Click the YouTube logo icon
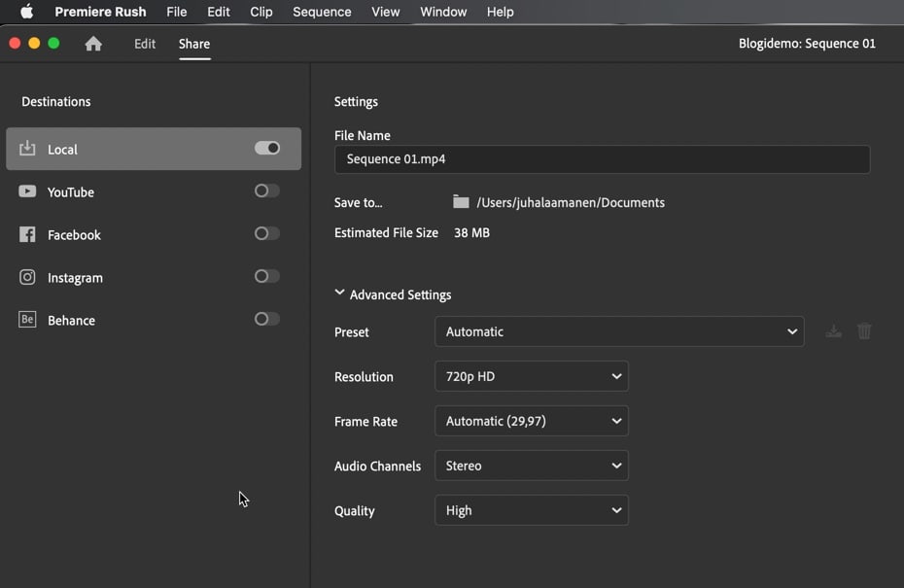The height and width of the screenshot is (588, 904). tap(27, 191)
